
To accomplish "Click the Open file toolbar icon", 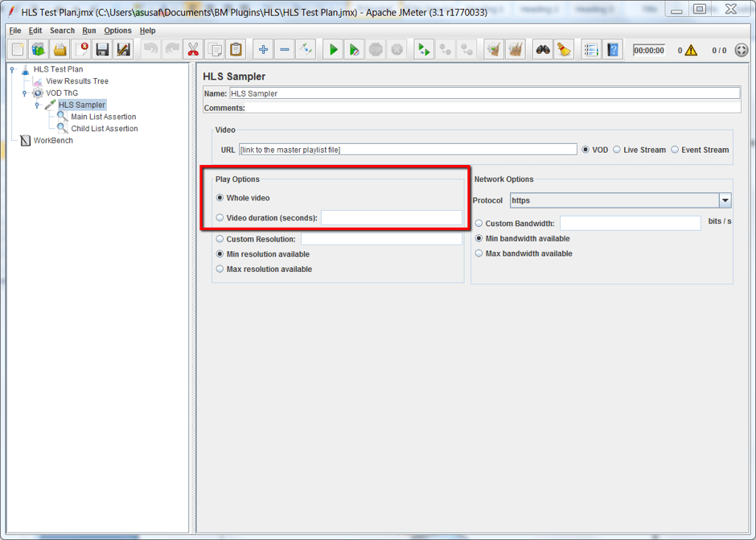I will point(60,50).
